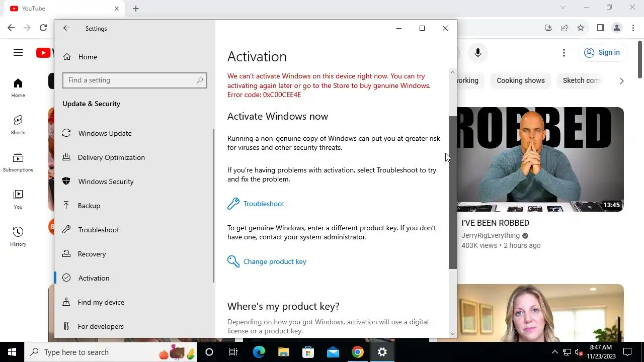Open Cortana from the taskbar
Screen dimensions: 644x362
click(x=209, y=352)
